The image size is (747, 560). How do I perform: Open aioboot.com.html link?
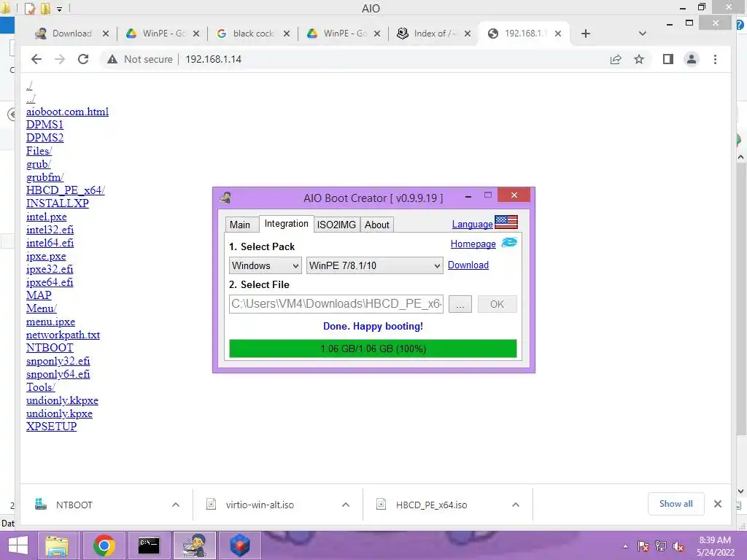(x=67, y=112)
